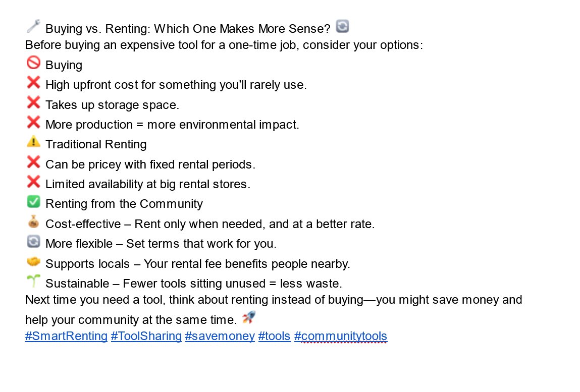Click the red X beside Can be pricey

[x=33, y=162]
